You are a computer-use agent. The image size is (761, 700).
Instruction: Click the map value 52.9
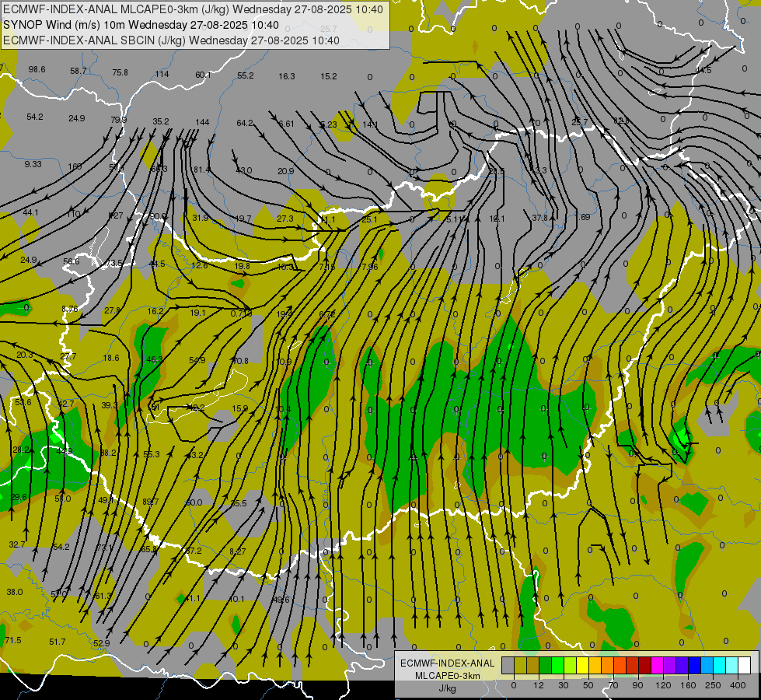(101, 644)
